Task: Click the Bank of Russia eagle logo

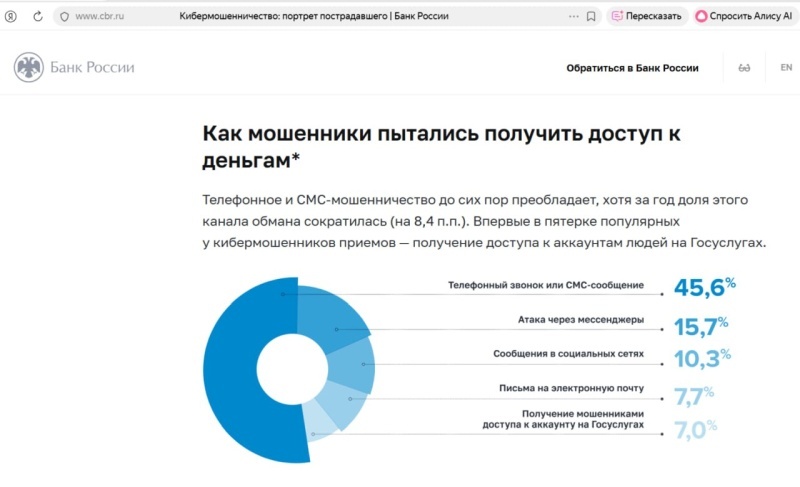Action: point(29,67)
